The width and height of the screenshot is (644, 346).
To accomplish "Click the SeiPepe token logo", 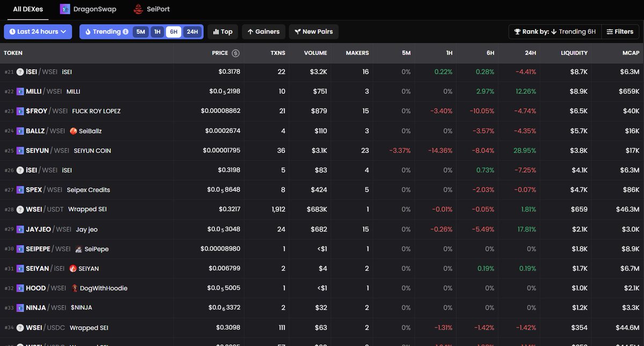I will [x=79, y=249].
